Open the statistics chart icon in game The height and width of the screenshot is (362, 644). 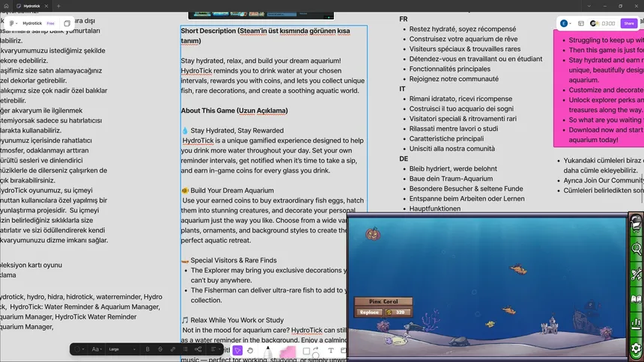coord(637,324)
